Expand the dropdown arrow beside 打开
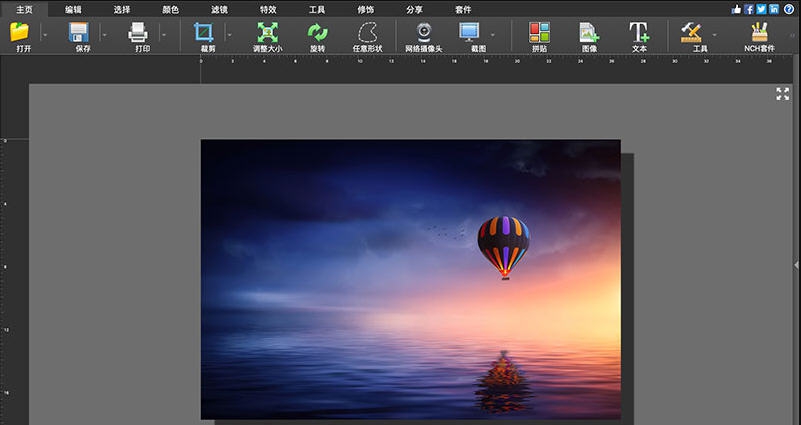This screenshot has height=425, width=801. click(43, 34)
